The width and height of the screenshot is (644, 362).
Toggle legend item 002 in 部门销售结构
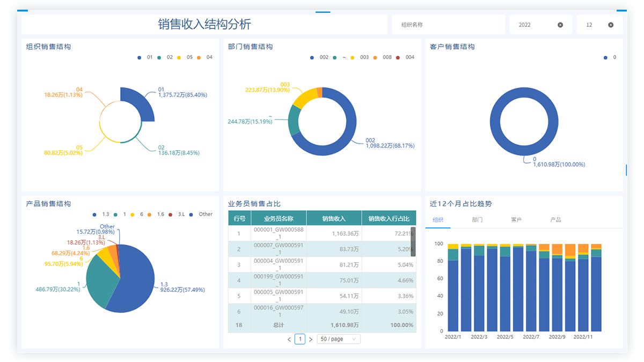click(319, 57)
